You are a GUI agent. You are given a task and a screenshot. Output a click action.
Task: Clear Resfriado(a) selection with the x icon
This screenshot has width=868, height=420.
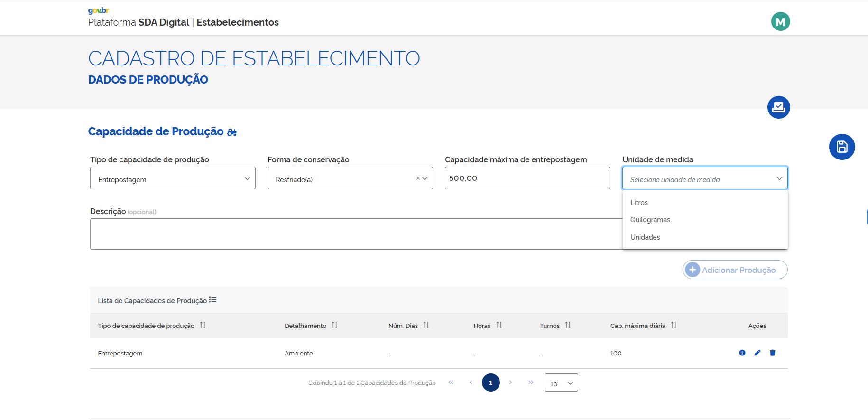(x=418, y=178)
